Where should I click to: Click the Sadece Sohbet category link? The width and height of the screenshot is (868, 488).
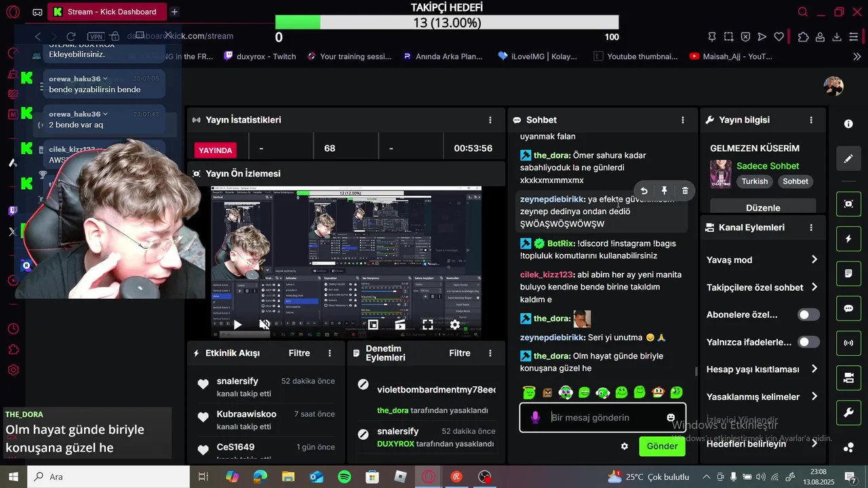click(768, 166)
